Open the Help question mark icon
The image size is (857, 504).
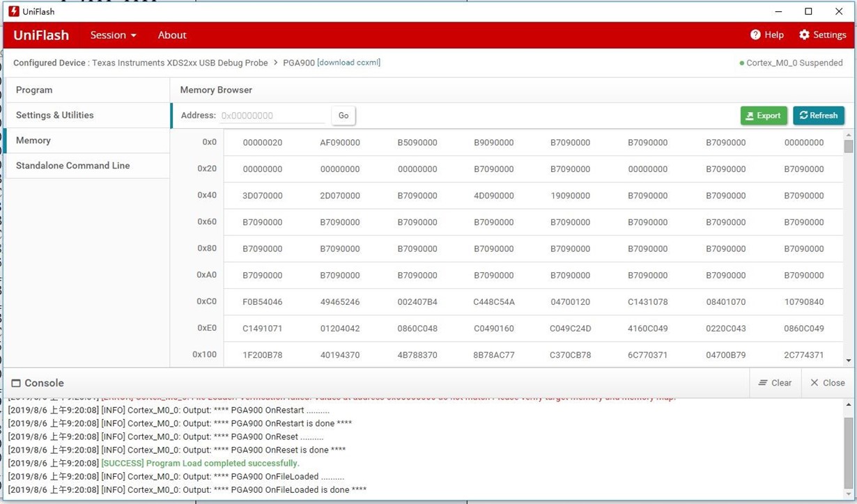tap(755, 35)
